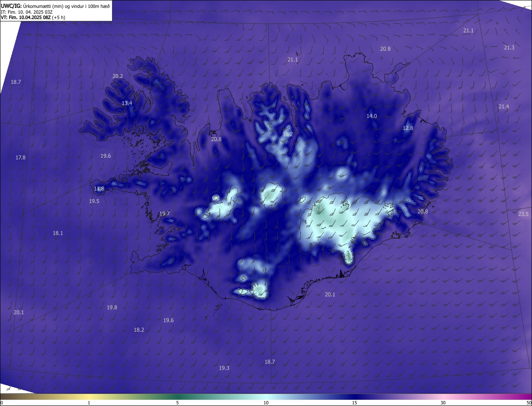Select the 17.8 value label
This screenshot has width=532, height=406.
pyautogui.click(x=20, y=157)
